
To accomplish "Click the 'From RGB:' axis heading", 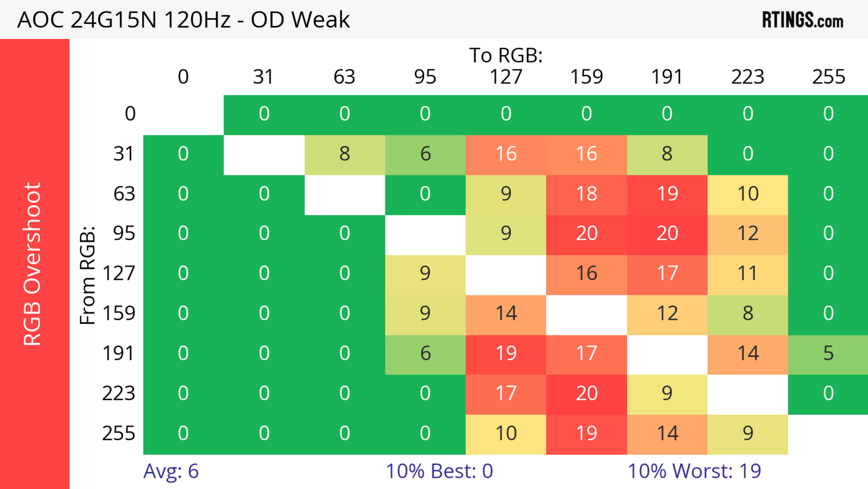I will (x=88, y=275).
